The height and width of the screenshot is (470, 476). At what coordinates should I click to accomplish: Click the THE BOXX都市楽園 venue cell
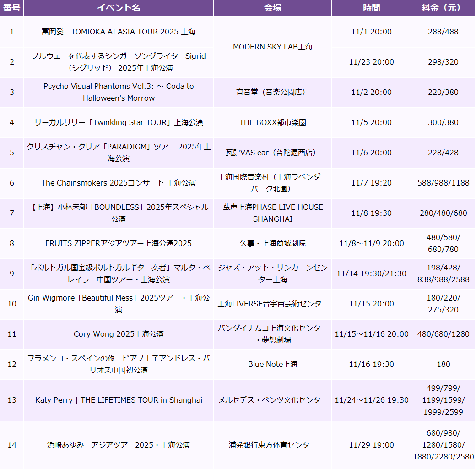(272, 122)
